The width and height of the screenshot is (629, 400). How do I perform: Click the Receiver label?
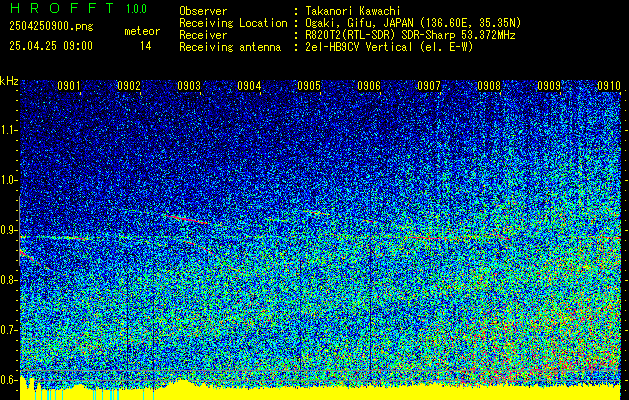203,35
